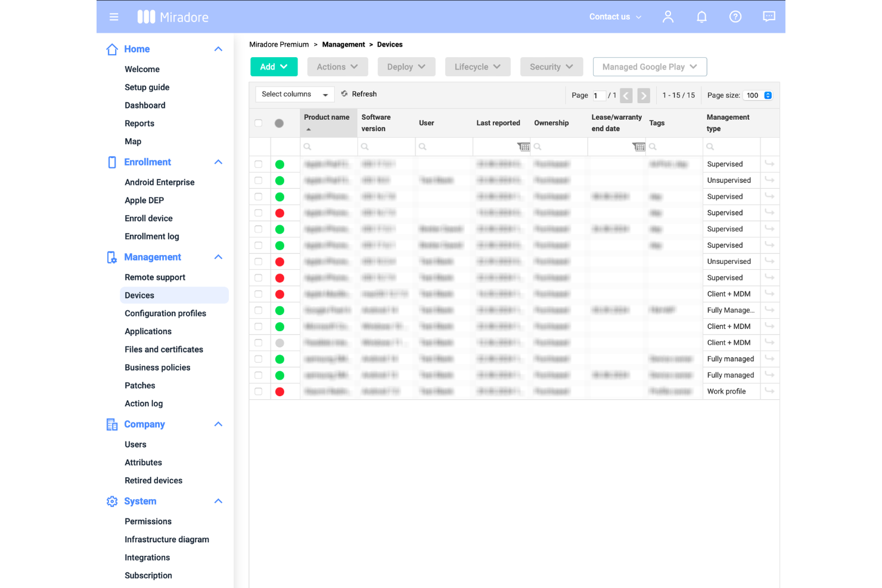Collapse the System section chevron
The image size is (882, 588).
point(218,502)
